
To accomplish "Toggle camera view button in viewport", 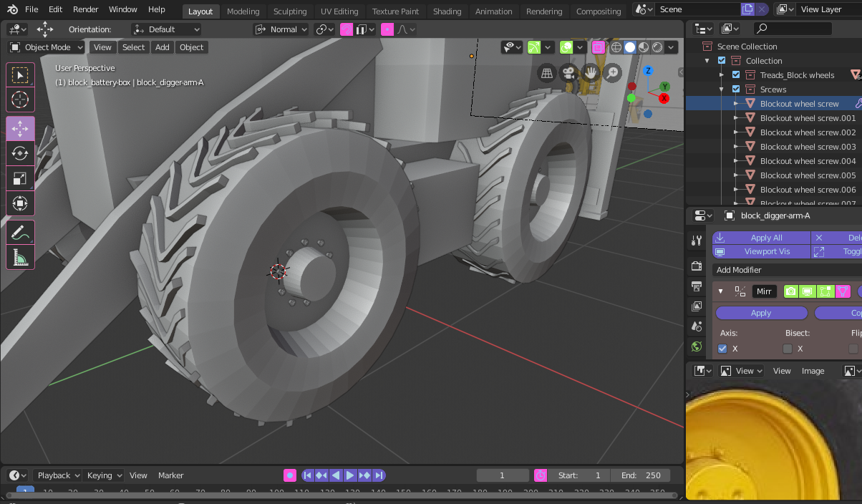I will click(568, 73).
